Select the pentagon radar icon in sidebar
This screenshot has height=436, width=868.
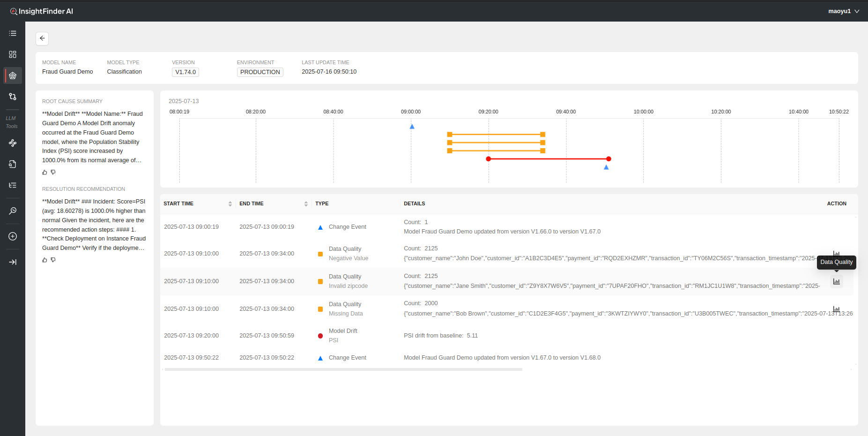[x=13, y=75]
